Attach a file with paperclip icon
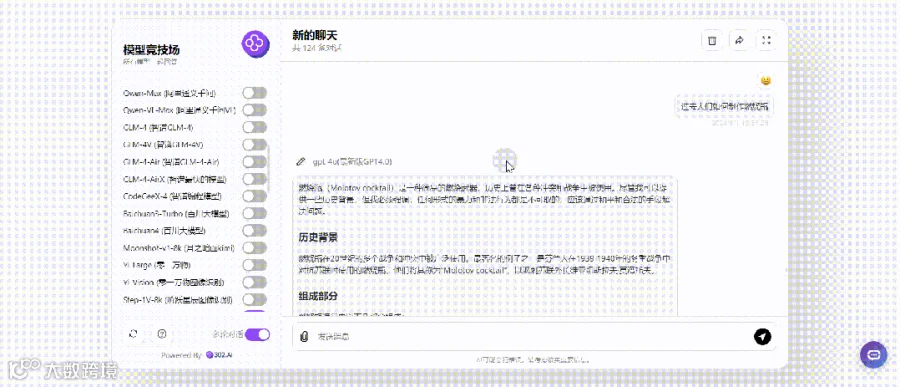 304,336
